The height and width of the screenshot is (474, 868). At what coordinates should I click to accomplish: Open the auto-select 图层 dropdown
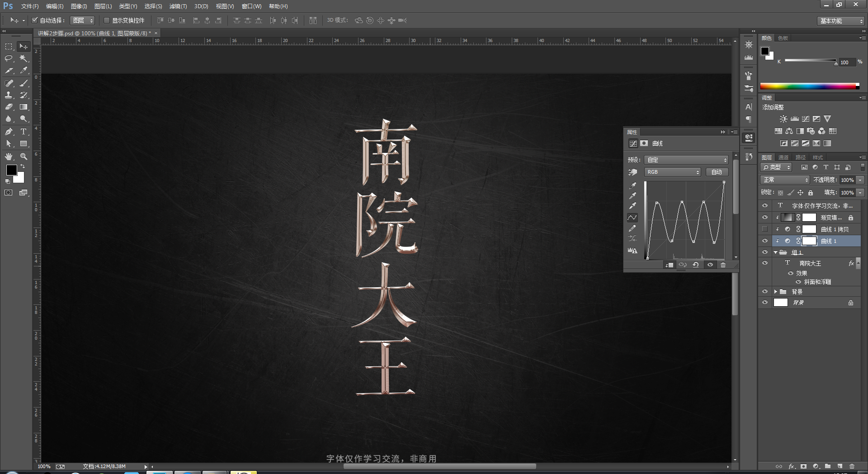82,20
